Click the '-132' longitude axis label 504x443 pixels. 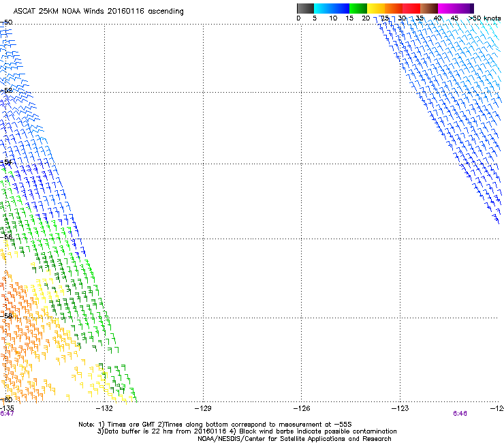pyautogui.click(x=104, y=408)
